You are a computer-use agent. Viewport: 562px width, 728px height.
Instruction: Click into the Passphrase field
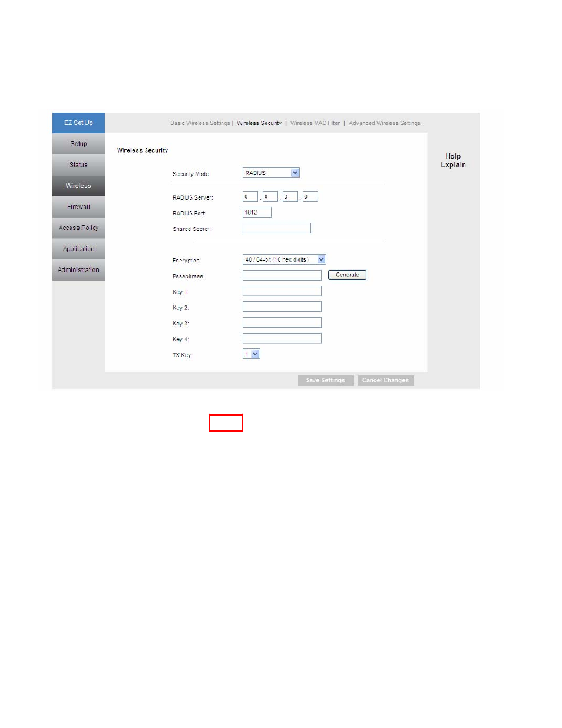pyautogui.click(x=282, y=275)
